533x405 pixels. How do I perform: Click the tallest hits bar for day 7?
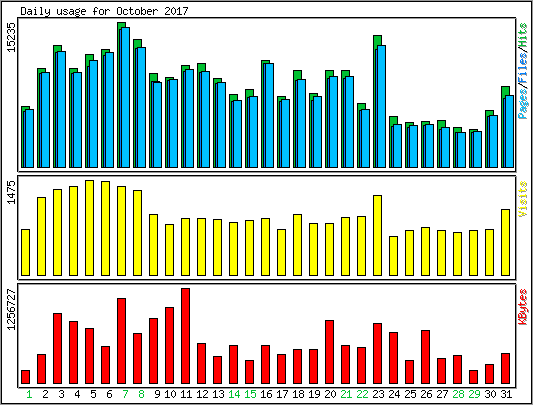[122, 95]
